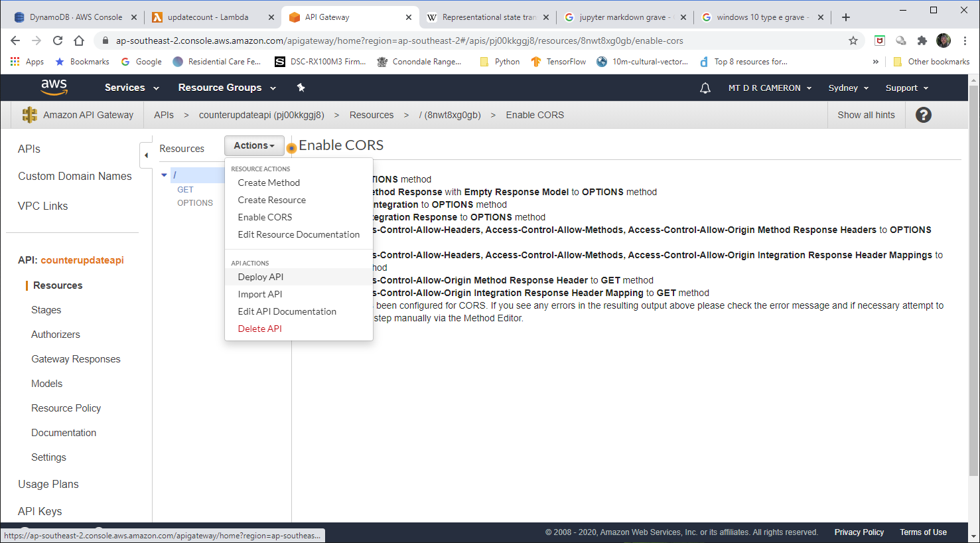Open the Apps shortcut in bookmarks bar
The height and width of the screenshot is (543, 980).
27,62
